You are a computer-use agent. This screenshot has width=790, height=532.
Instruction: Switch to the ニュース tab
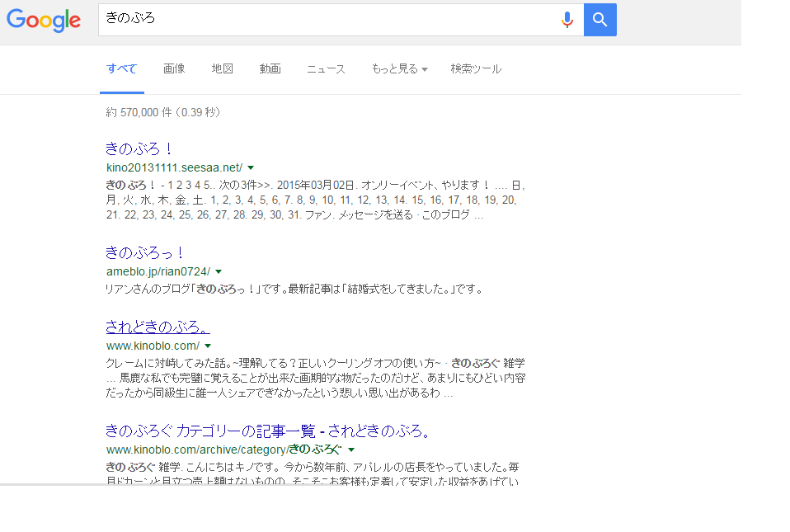pyautogui.click(x=326, y=69)
